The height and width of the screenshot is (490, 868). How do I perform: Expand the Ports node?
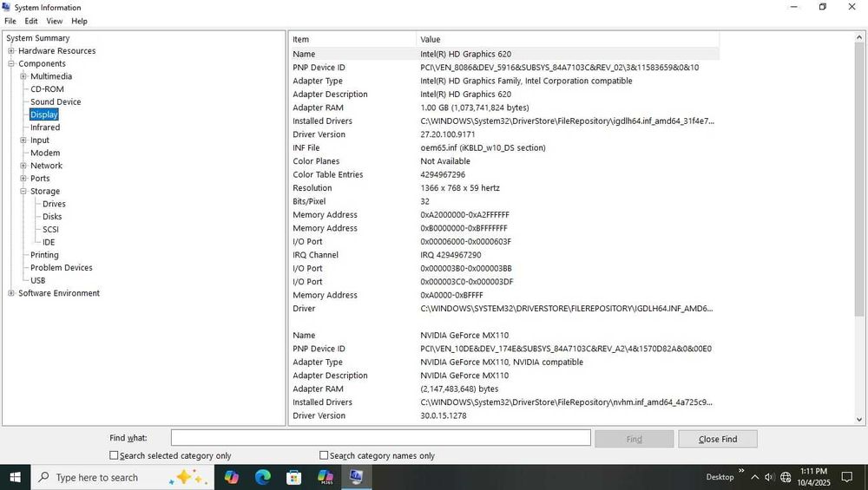click(x=23, y=178)
